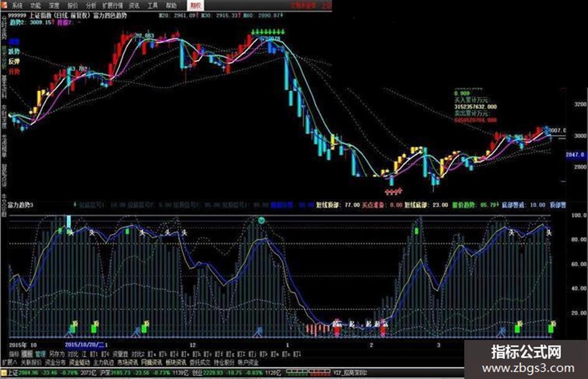Open the 另存为 option
The image size is (588, 379).
[57, 354]
